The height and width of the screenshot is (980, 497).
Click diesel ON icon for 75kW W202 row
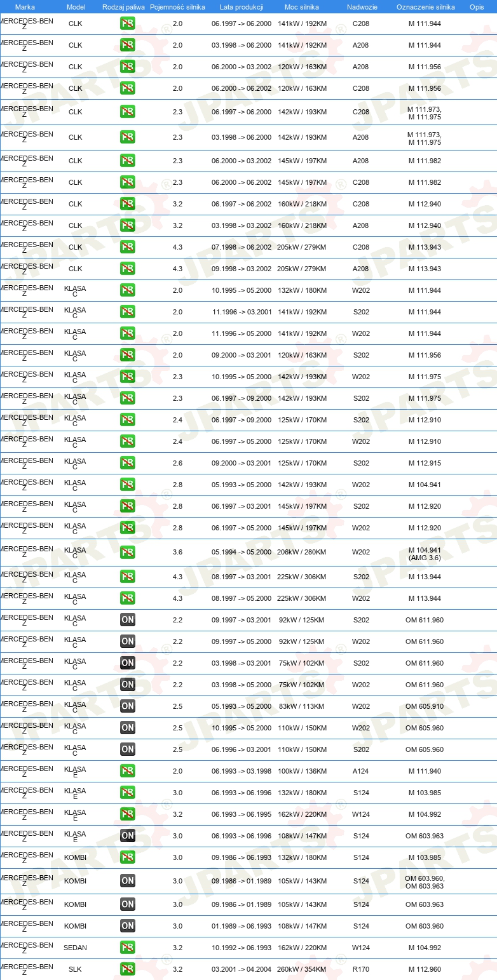tap(128, 685)
